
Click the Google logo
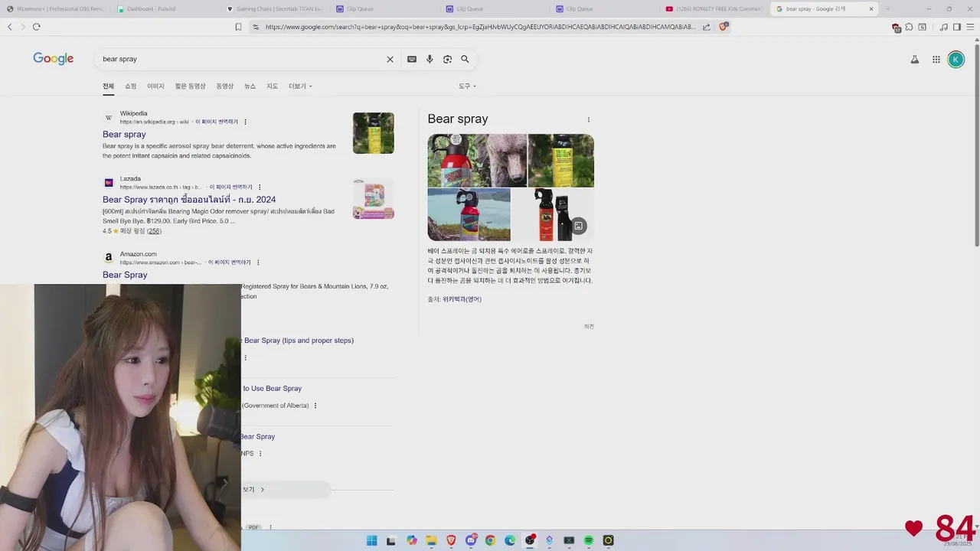53,59
